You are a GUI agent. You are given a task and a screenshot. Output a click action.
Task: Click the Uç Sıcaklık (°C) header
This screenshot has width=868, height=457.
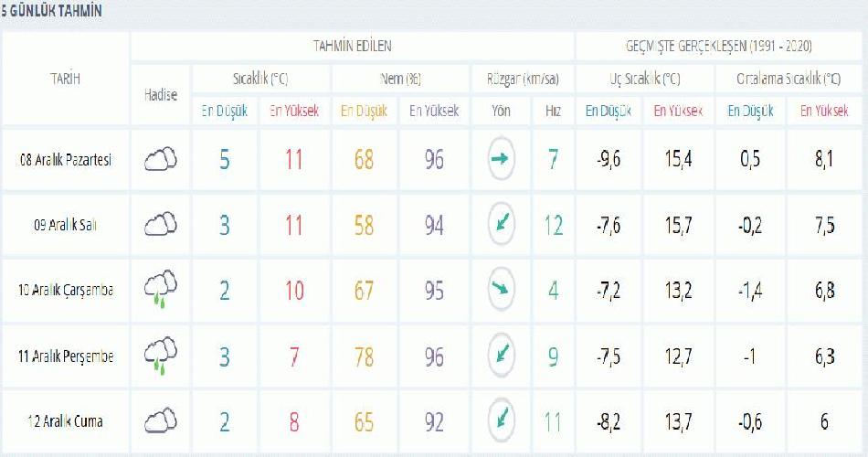point(644,79)
